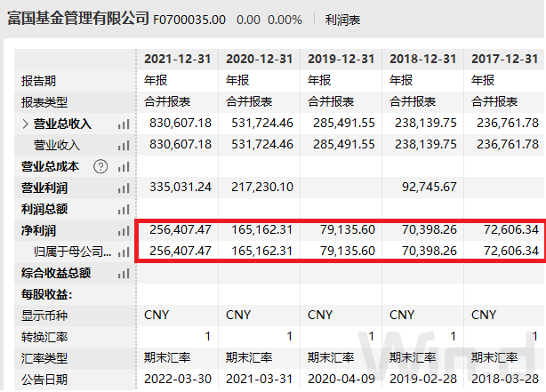Image resolution: width=546 pixels, height=392 pixels.
Task: Click 营业收入 value 238,139.75
Action: [x=426, y=145]
